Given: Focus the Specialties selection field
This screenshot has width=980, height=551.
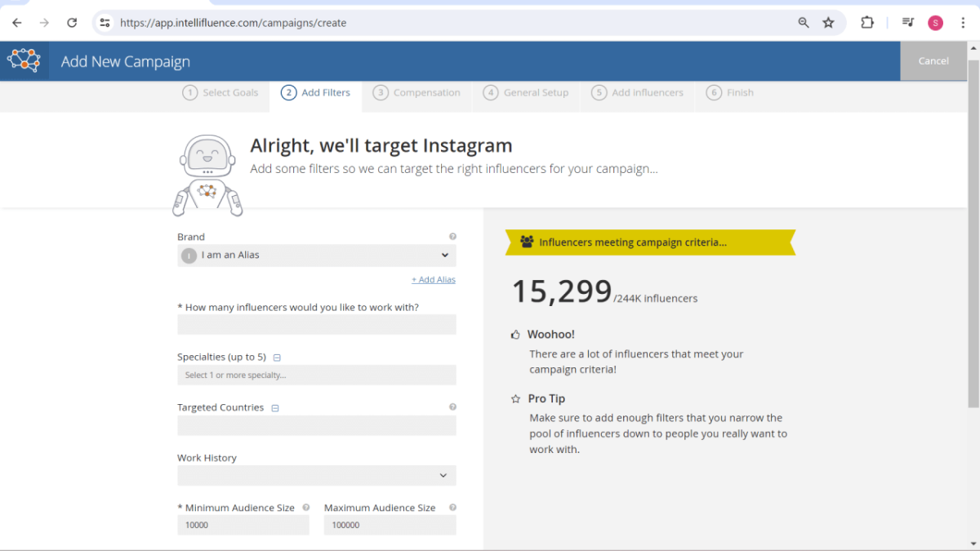Looking at the screenshot, I should pos(317,375).
